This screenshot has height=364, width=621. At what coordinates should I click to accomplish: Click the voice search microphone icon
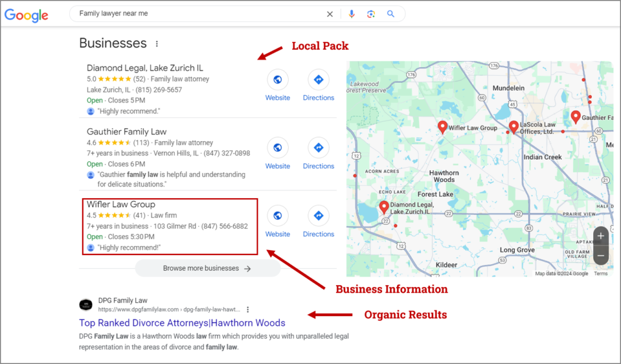[352, 13]
